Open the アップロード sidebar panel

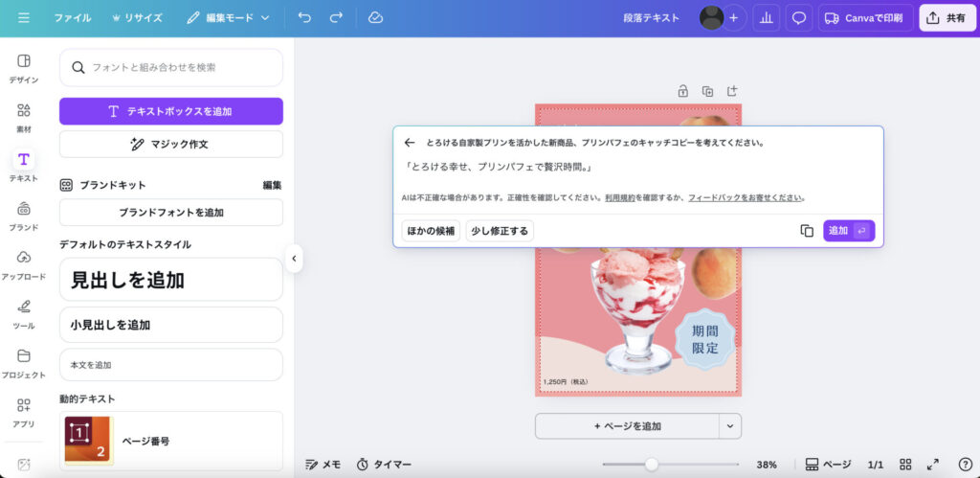click(23, 263)
